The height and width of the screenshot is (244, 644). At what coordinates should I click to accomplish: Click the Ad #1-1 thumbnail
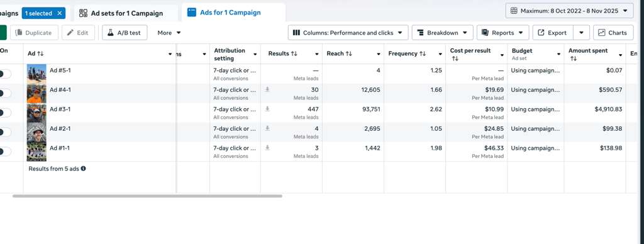[x=36, y=152]
